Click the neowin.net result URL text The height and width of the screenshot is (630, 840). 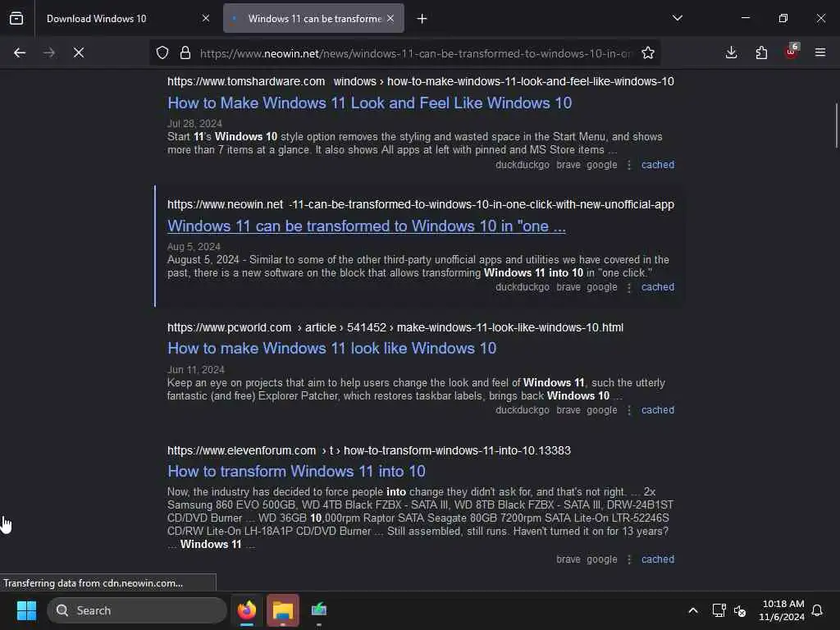pos(421,204)
